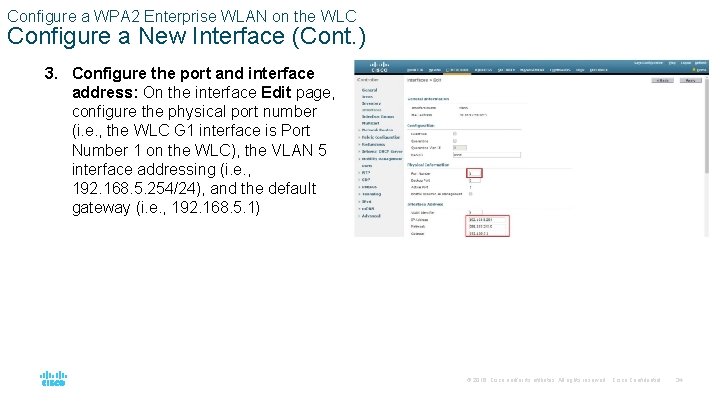The height and width of the screenshot is (405, 720).
Task: Open the COMMANDS tab in WLC menu
Action: coord(560,70)
